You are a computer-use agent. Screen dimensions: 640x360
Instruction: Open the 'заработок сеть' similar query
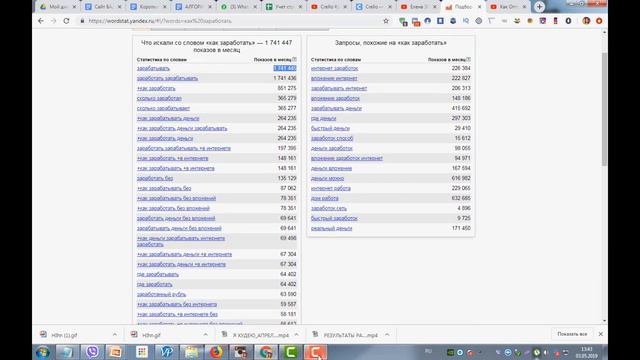329,209
